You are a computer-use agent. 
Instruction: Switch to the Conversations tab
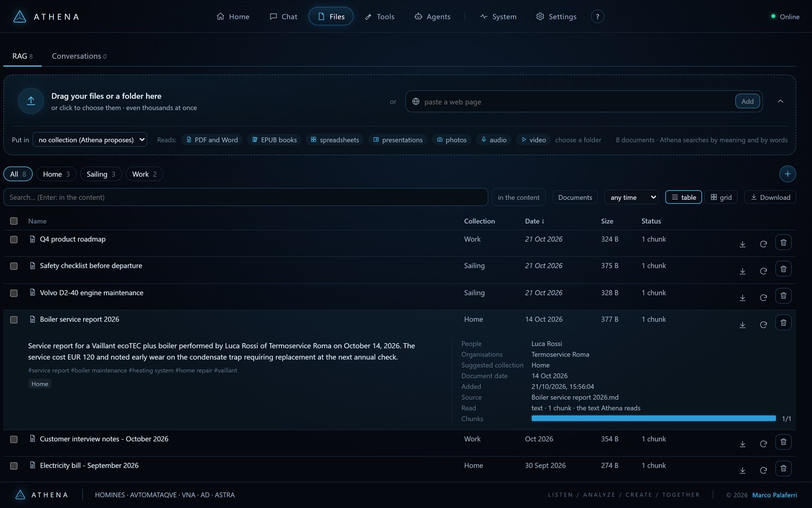point(79,56)
